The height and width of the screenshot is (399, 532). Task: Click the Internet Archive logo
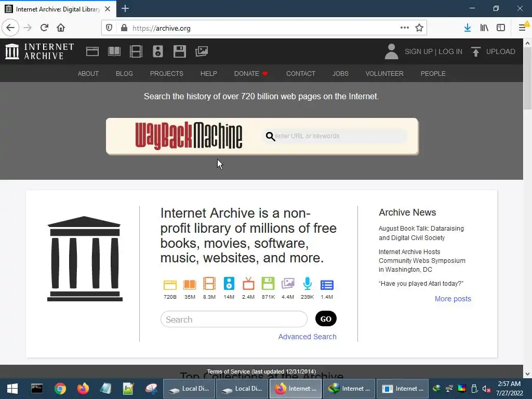coord(39,51)
